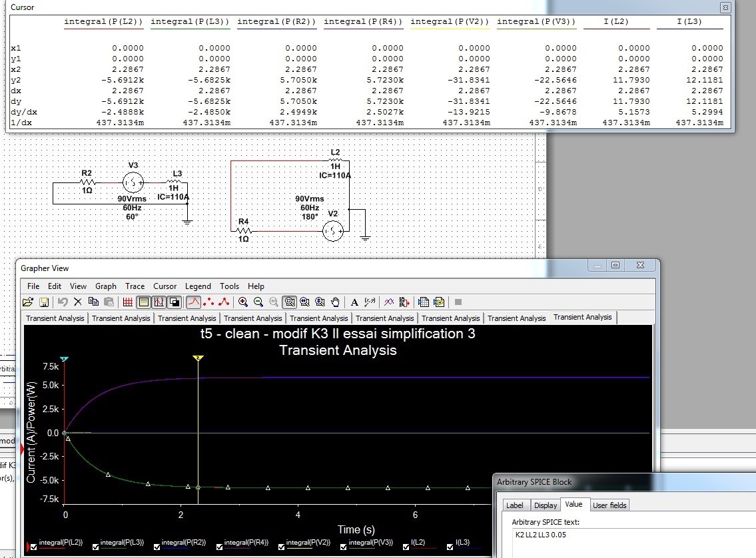Switch to User fields tab
This screenshot has height=558, width=756.
coord(609,505)
